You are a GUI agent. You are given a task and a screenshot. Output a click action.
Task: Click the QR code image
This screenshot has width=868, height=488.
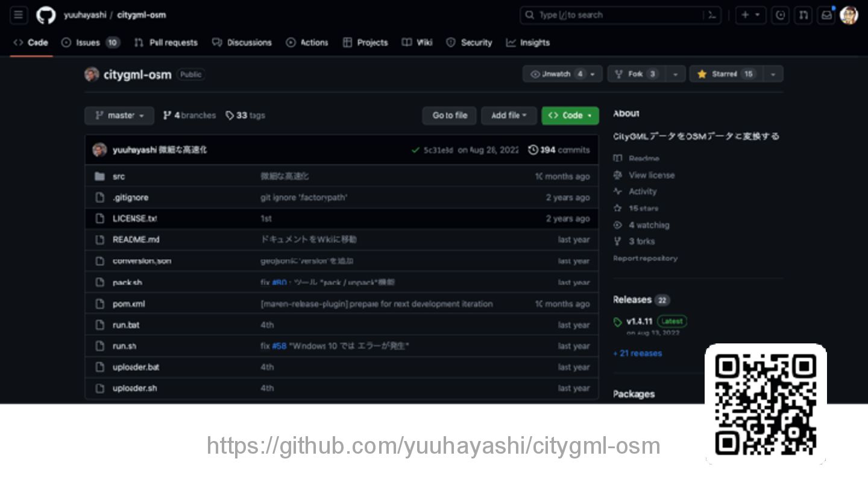766,404
